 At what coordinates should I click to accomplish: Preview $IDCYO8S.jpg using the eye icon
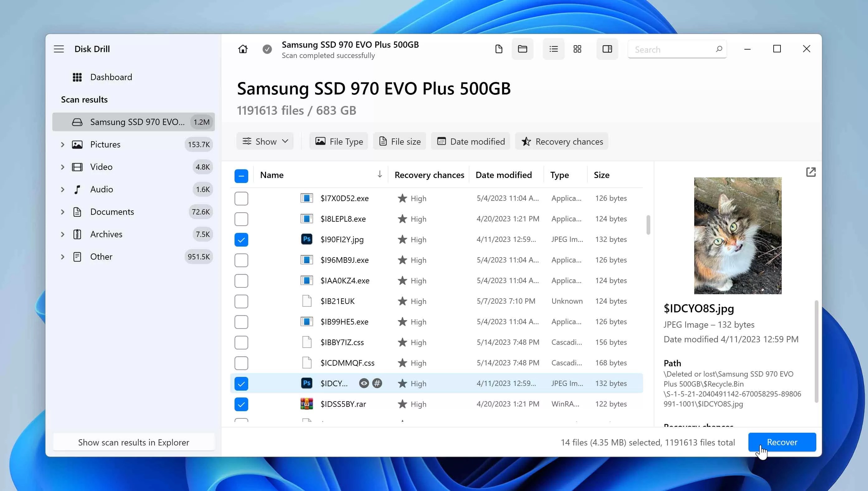coord(363,383)
